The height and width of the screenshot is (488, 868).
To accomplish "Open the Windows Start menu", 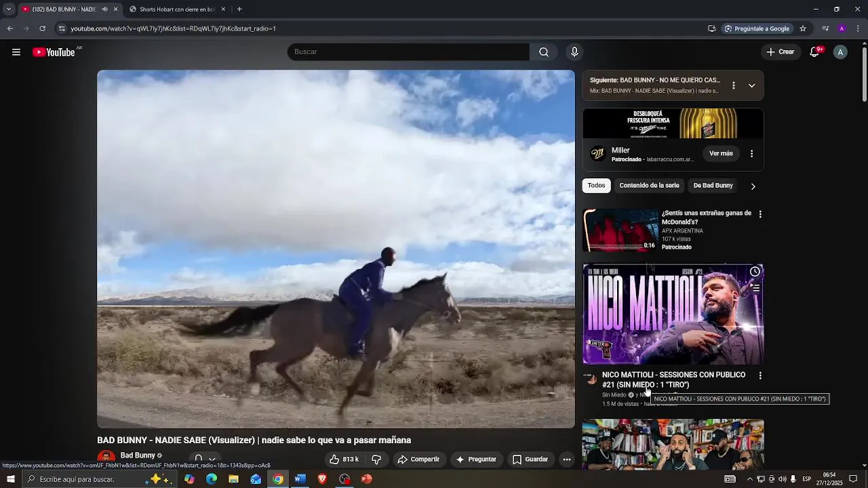I will pos(10,479).
